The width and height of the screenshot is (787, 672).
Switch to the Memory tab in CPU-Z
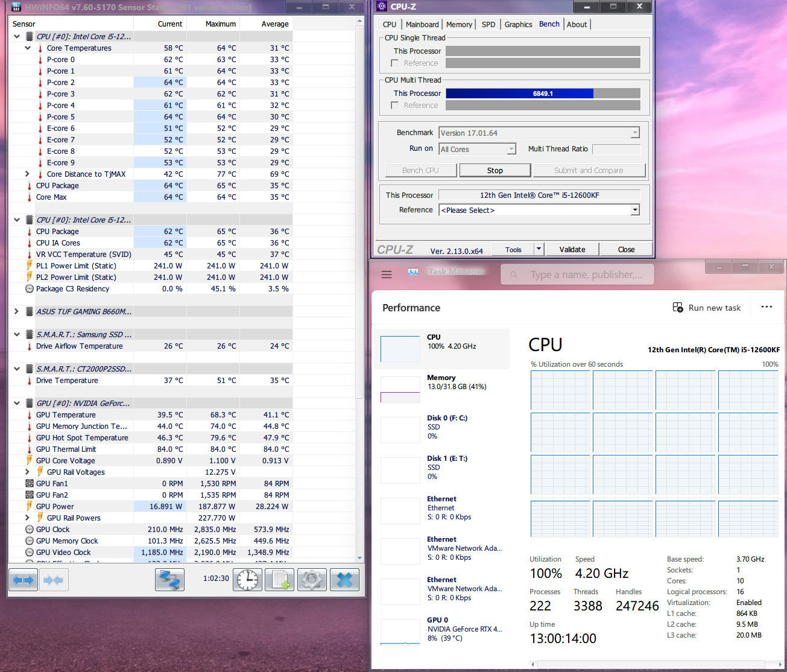(x=459, y=25)
